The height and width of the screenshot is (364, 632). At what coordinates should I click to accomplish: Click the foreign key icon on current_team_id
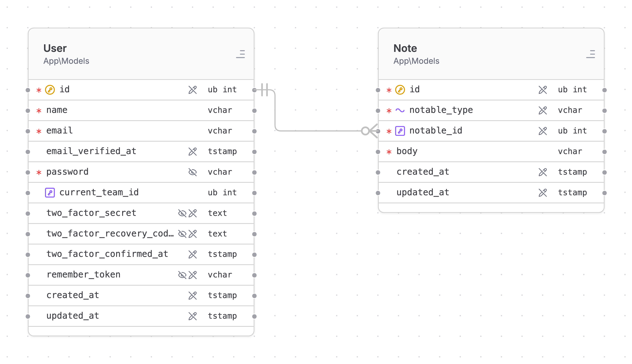(50, 193)
